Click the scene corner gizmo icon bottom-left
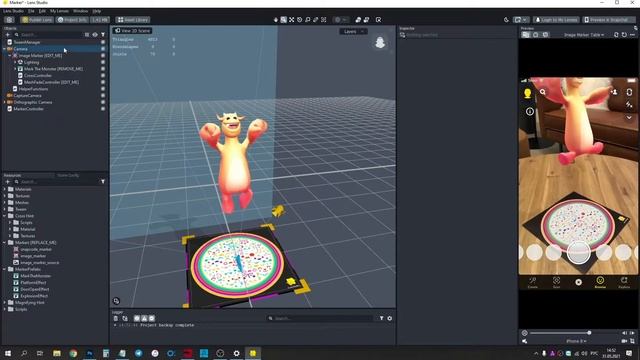The width and height of the screenshot is (640, 360). point(116,301)
